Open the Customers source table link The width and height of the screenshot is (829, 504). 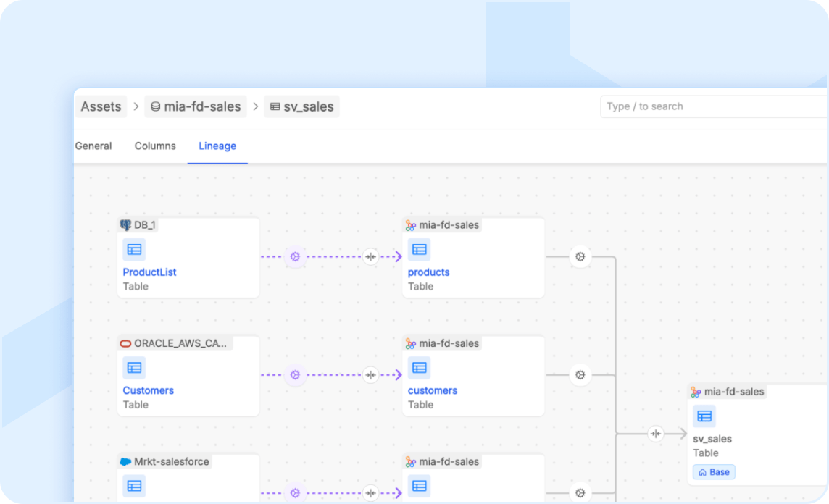[148, 390]
